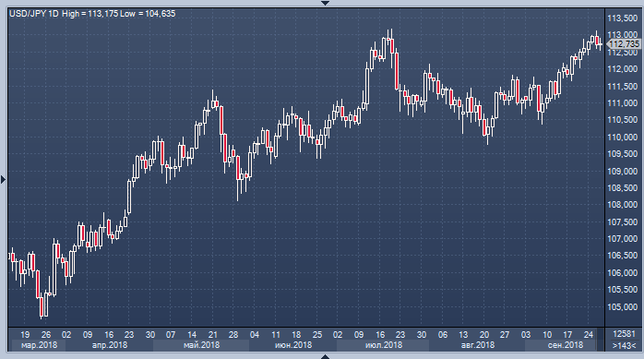Screen dimensions: 644x359
Task: Click the 105,000 price scale label
Action: 623,306
